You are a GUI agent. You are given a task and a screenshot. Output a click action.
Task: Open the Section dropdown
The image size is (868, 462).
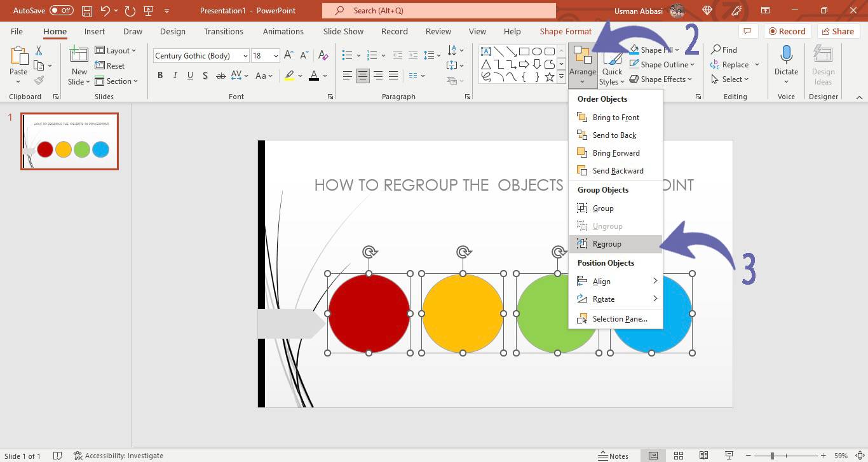(117, 81)
